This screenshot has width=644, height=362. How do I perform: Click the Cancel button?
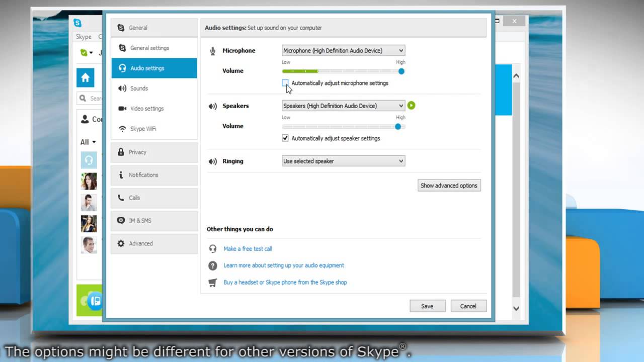tap(468, 306)
